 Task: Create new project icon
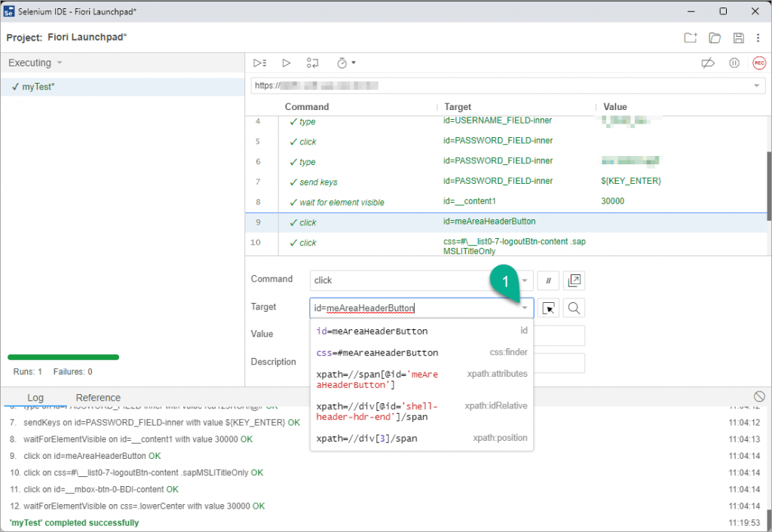(691, 38)
